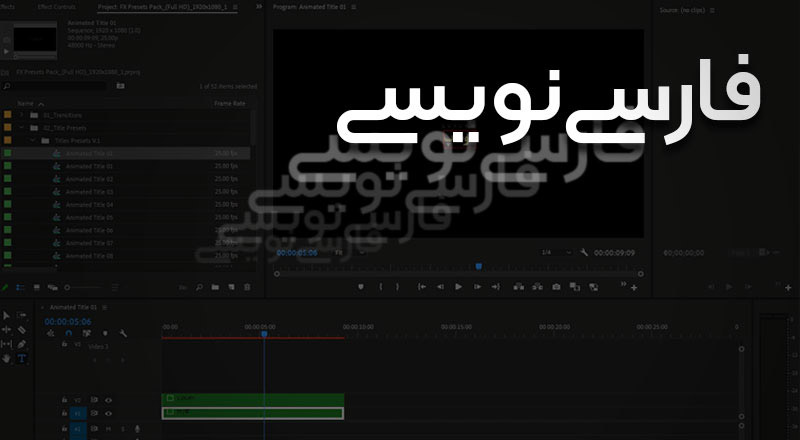Open timeline wrench display settings

click(x=122, y=334)
